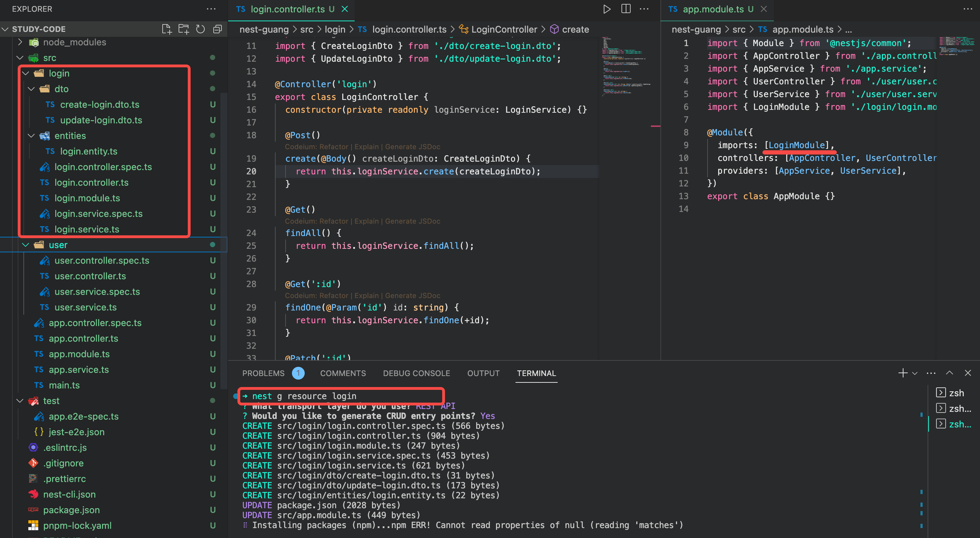Screen dimensions: 980x538
Task: Click the New Folder icon in Explorer
Action: 184,29
